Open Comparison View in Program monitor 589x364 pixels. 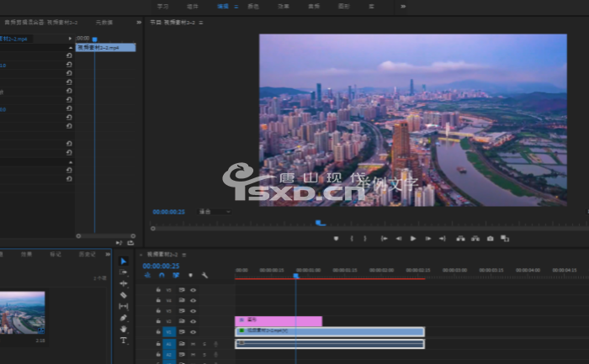505,238
